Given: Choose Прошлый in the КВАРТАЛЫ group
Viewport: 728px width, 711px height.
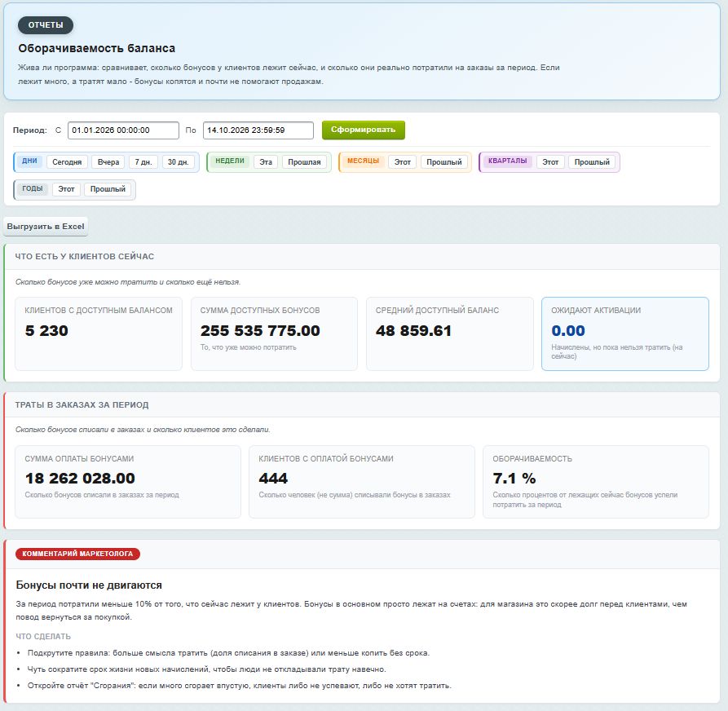Looking at the screenshot, I should pyautogui.click(x=592, y=162).
